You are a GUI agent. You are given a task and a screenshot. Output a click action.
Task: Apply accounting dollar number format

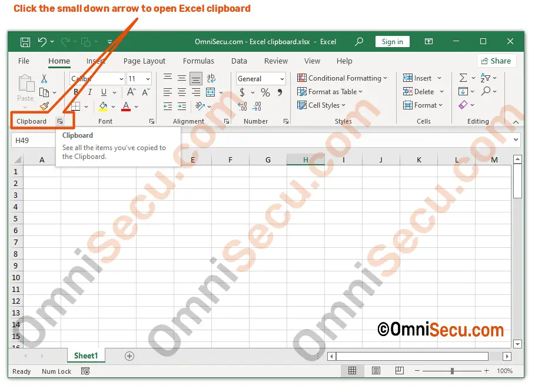pos(242,92)
